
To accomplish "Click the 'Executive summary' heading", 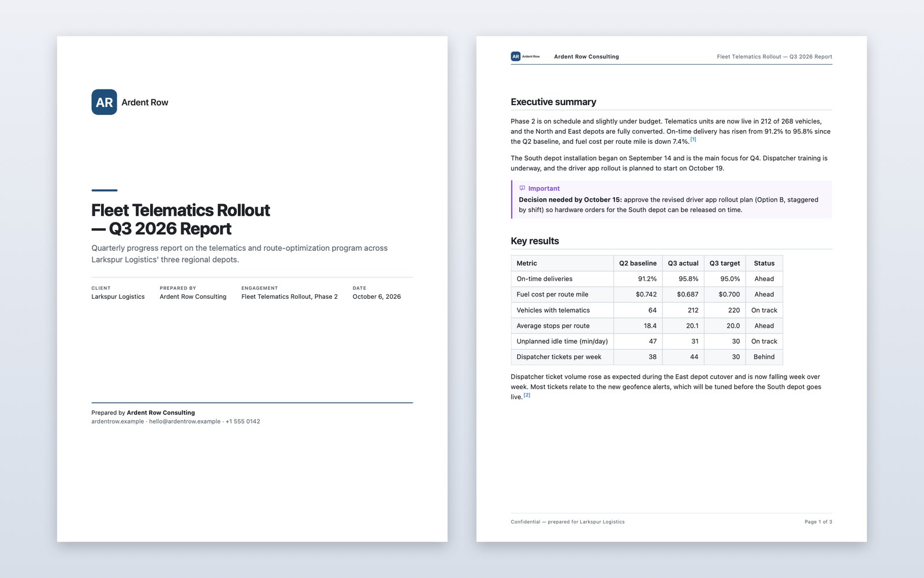I will pyautogui.click(x=553, y=102).
